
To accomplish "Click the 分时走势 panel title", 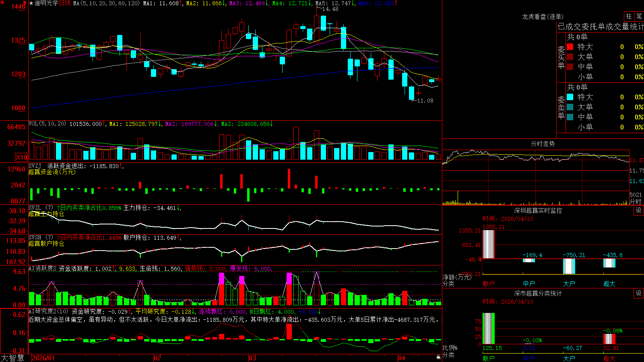I will (x=543, y=144).
